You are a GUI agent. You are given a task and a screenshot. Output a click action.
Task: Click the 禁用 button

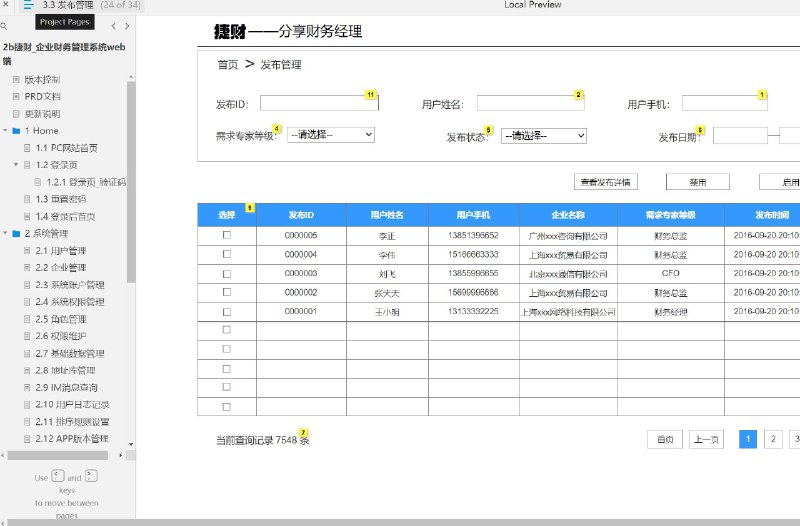697,182
